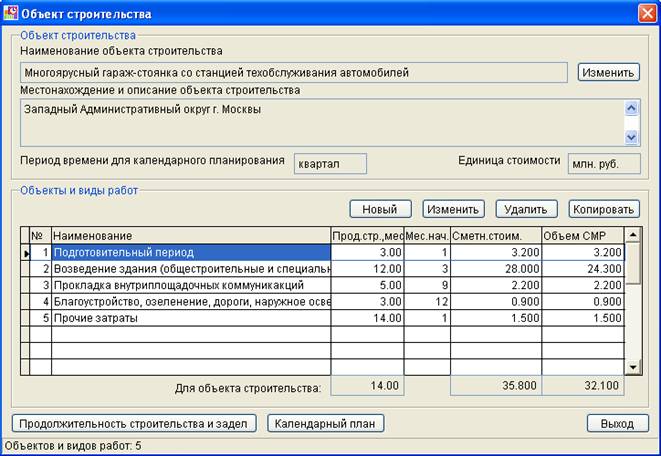Click the Выход button

click(618, 424)
